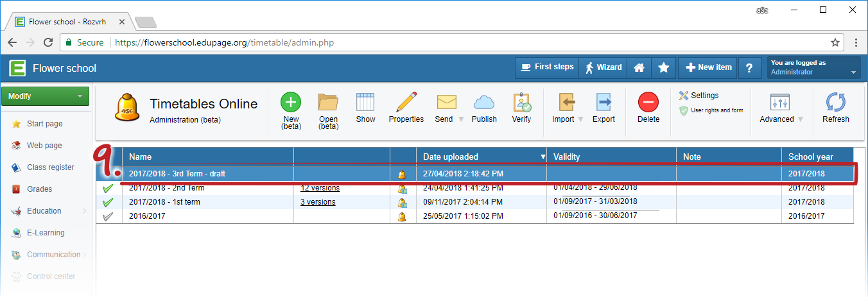Open the 12 versions link

(320, 188)
